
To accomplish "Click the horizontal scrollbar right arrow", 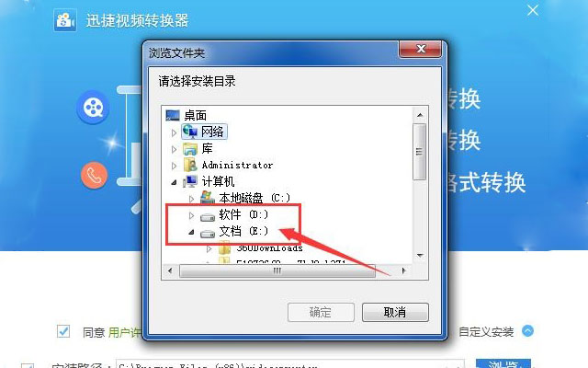I will [403, 270].
